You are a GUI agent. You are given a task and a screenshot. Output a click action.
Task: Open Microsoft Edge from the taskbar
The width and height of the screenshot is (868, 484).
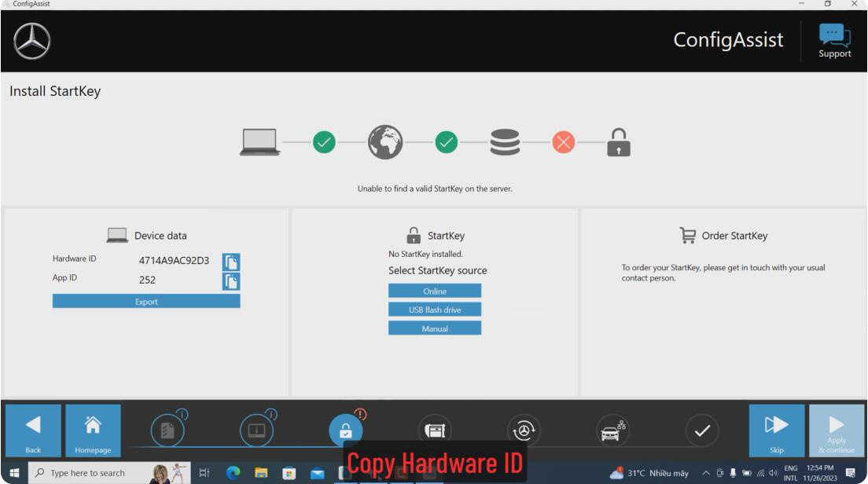point(233,473)
